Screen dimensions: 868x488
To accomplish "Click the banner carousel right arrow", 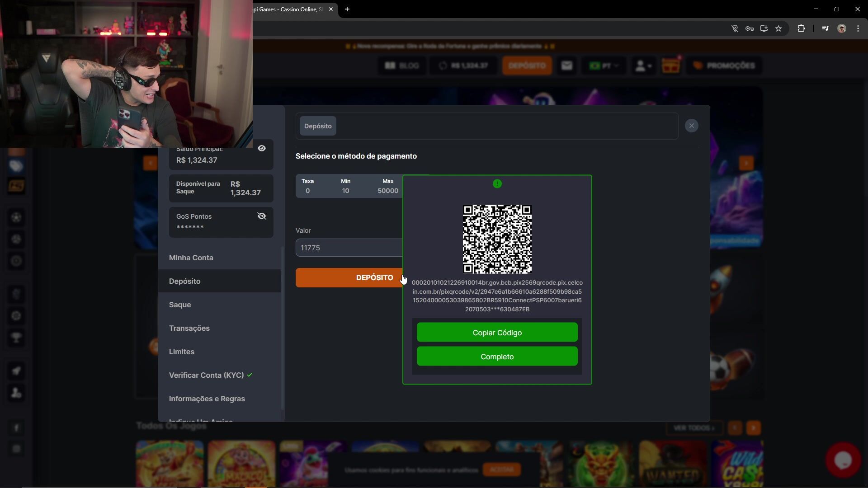I will (x=746, y=163).
